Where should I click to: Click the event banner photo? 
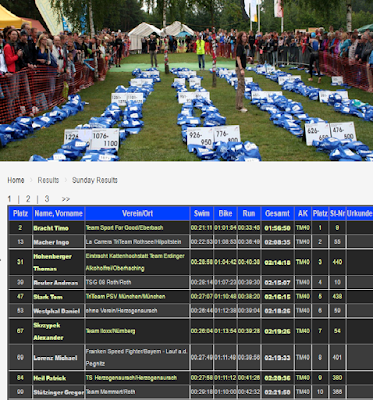click(x=186, y=80)
